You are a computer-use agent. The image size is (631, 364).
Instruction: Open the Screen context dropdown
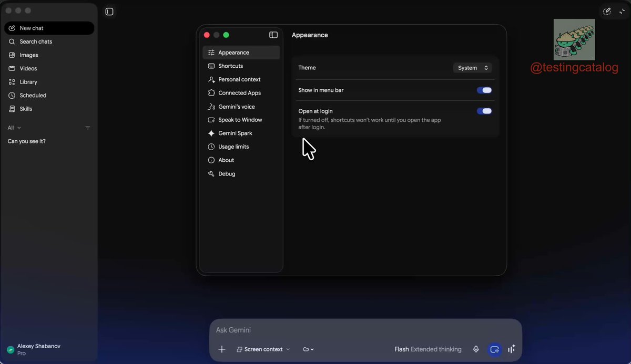pos(263,349)
